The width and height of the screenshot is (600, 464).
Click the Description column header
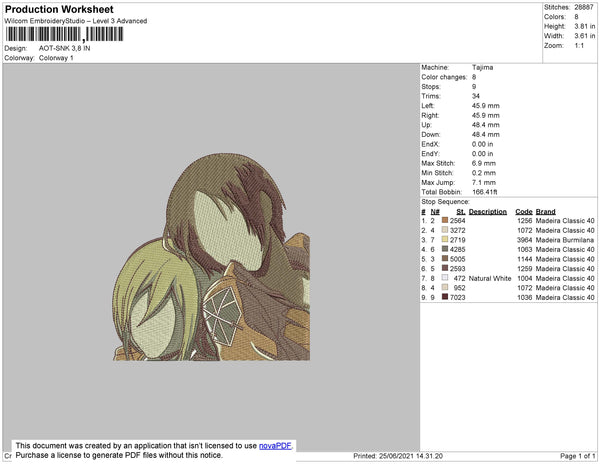pyautogui.click(x=488, y=212)
